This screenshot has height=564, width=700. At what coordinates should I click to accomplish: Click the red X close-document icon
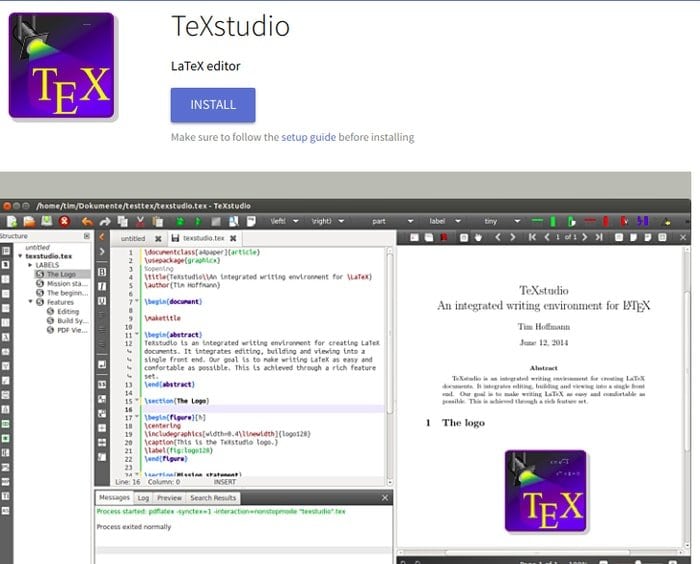tap(64, 221)
